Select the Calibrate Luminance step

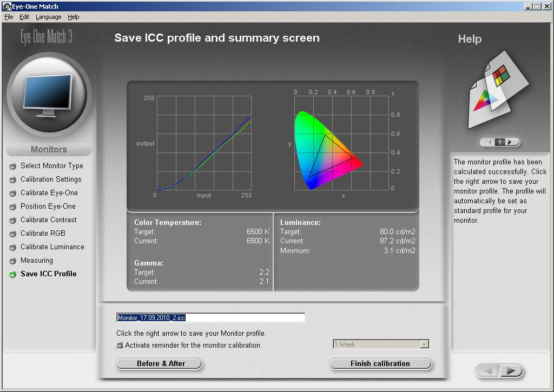tap(52, 247)
